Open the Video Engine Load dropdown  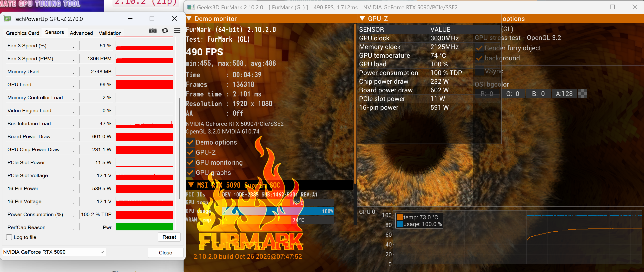pyautogui.click(x=74, y=112)
